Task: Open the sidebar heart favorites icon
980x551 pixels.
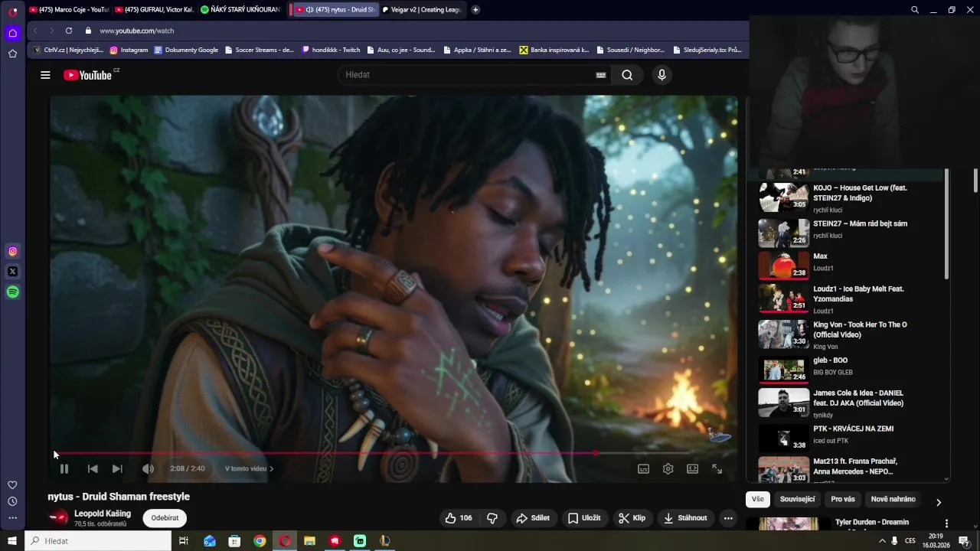Action: [12, 485]
